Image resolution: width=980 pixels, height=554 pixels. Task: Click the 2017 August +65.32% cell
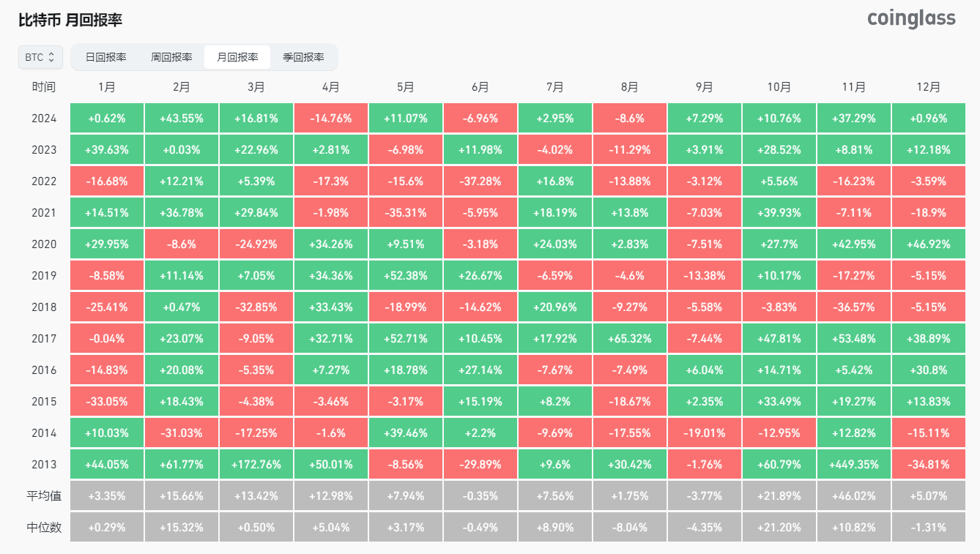(629, 339)
